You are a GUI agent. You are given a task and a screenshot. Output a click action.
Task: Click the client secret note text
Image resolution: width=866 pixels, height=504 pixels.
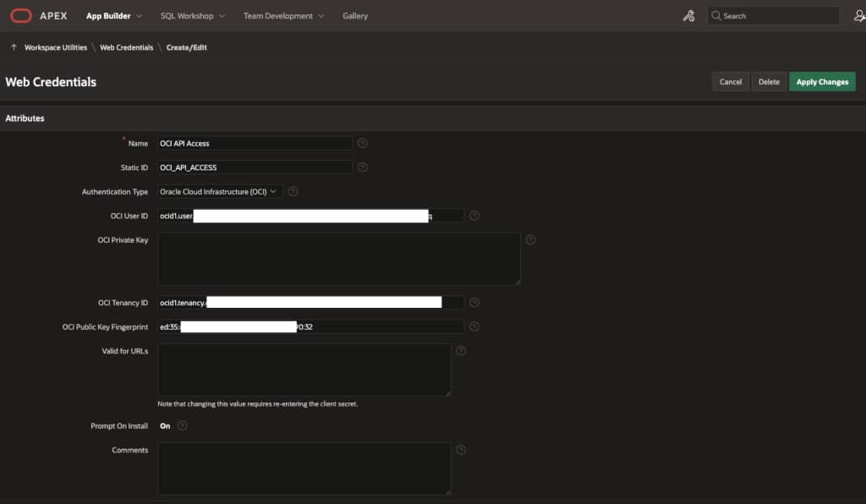(x=257, y=404)
